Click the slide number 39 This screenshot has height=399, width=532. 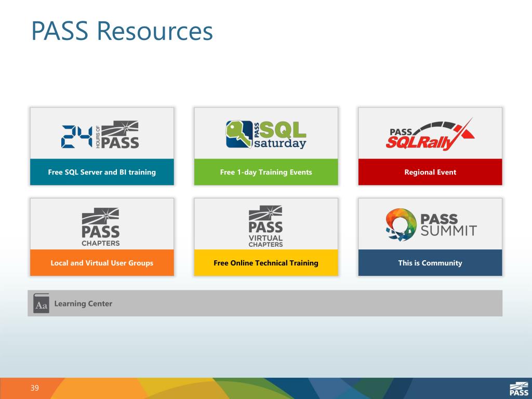click(35, 388)
